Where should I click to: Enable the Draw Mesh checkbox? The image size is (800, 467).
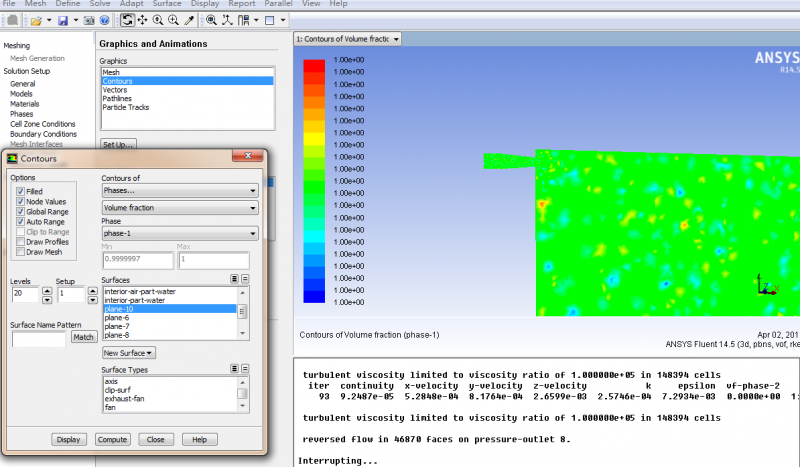[20, 251]
